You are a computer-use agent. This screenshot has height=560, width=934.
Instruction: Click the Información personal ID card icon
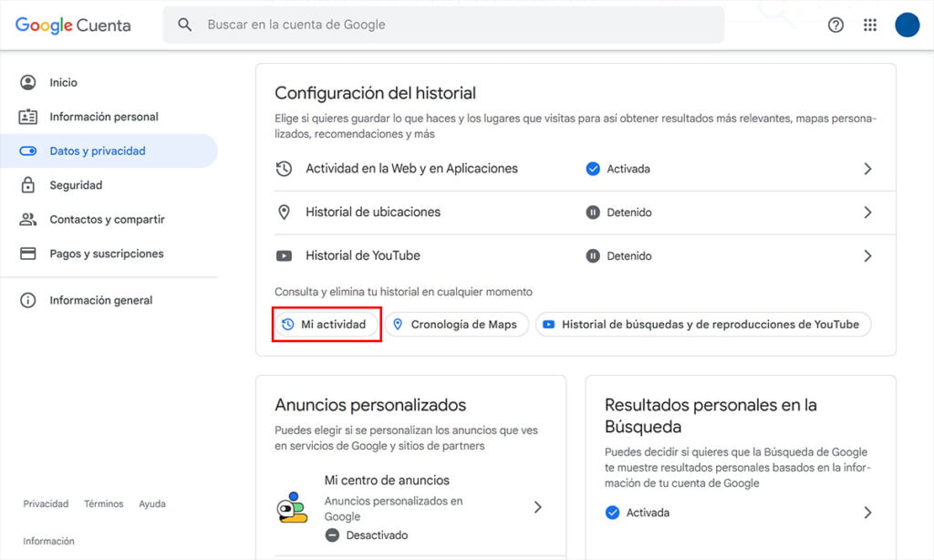click(x=28, y=117)
